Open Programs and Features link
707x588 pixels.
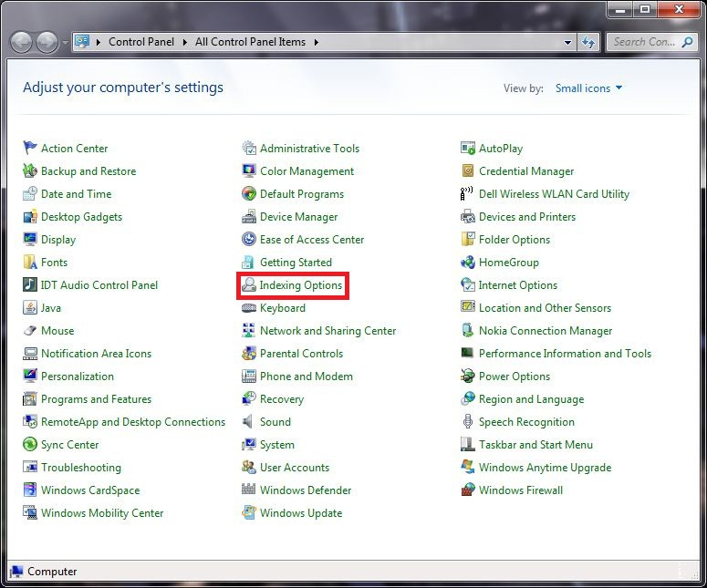[x=96, y=399]
